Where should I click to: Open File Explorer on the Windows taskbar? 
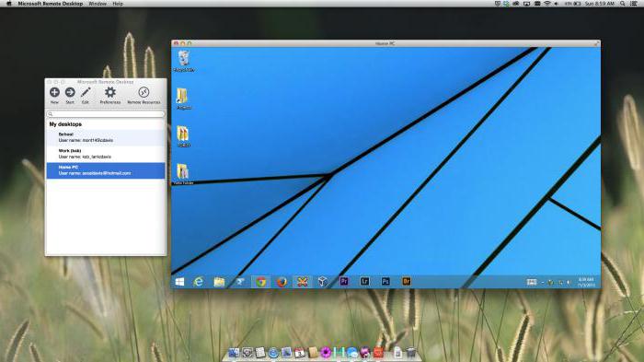[x=219, y=282]
